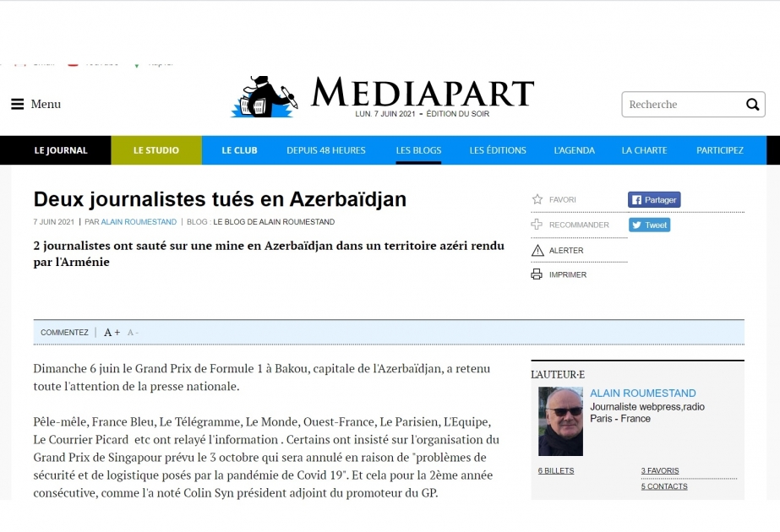The height and width of the screenshot is (532, 780).
Task: Open the 3 Favoris link
Action: click(660, 470)
